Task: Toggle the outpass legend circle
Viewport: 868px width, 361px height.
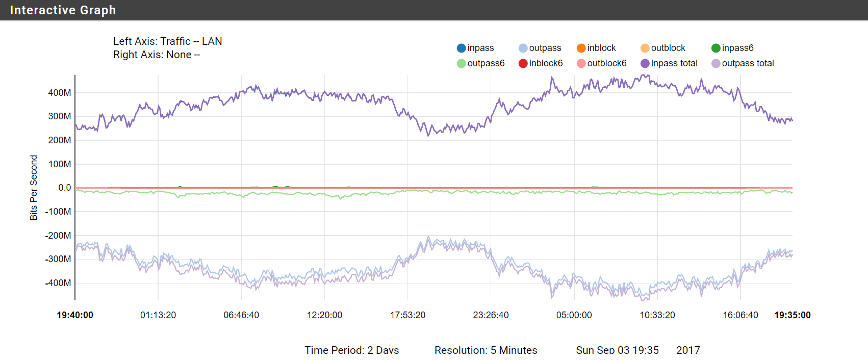Action: coord(523,48)
